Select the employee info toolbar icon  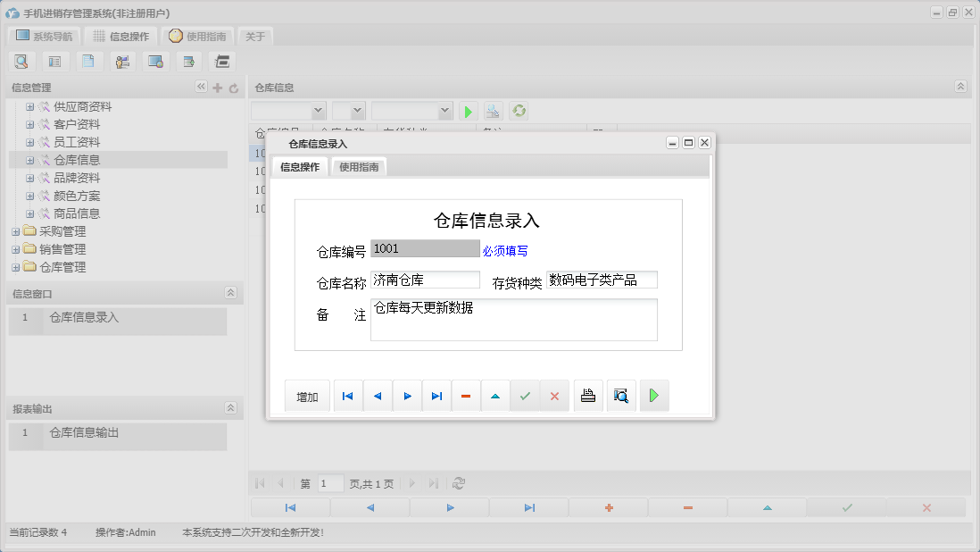pyautogui.click(x=122, y=61)
